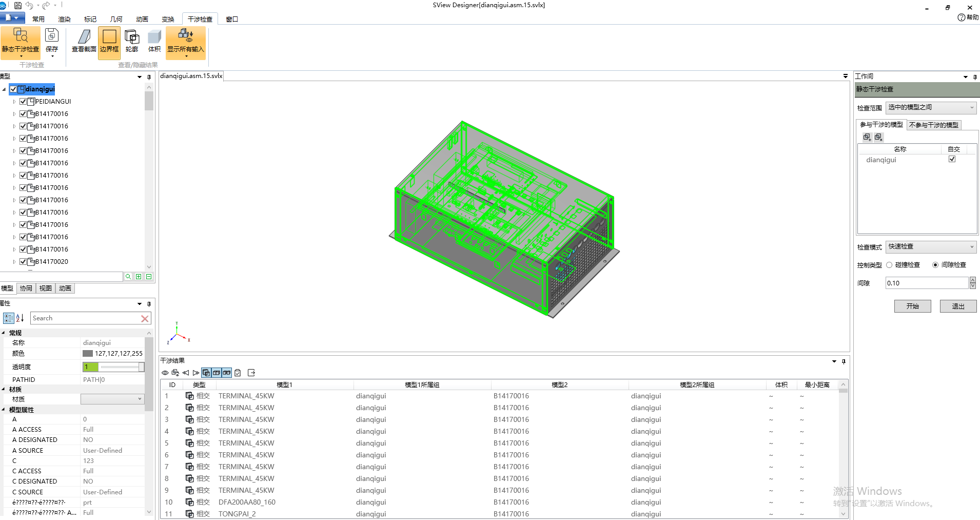
Task: Go to previous interference result arrow
Action: pos(186,373)
